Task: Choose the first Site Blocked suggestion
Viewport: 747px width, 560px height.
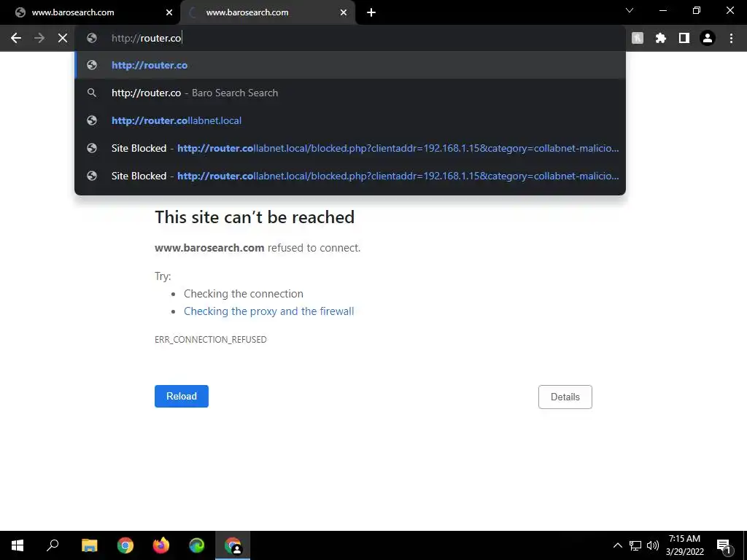Action: coord(350,148)
